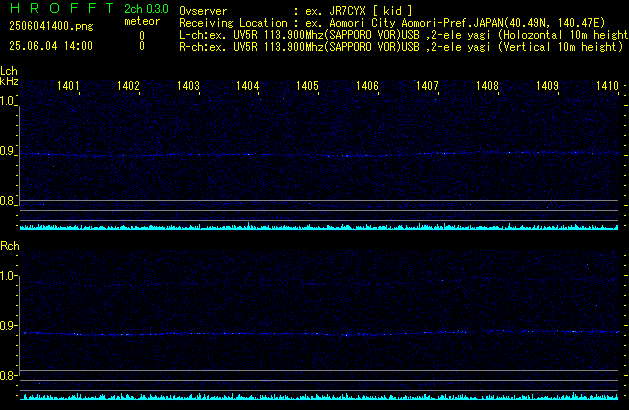Click the 1403 time marker
629x410 pixels.
click(x=188, y=86)
